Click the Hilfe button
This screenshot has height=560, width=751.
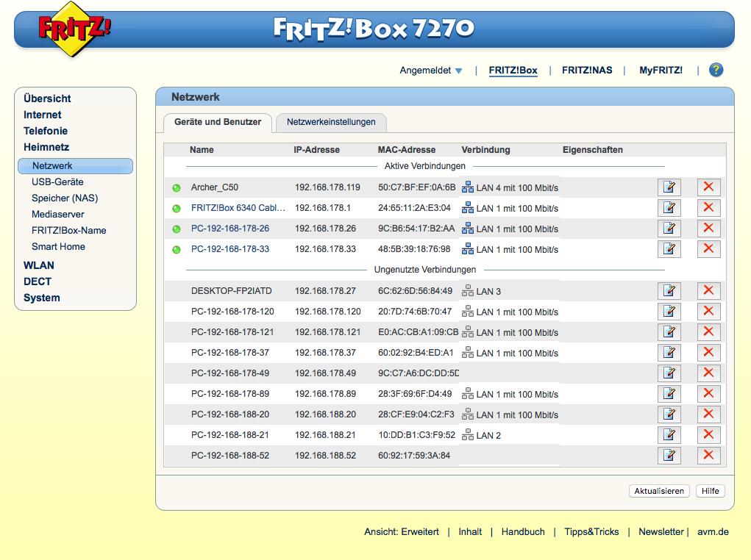711,491
